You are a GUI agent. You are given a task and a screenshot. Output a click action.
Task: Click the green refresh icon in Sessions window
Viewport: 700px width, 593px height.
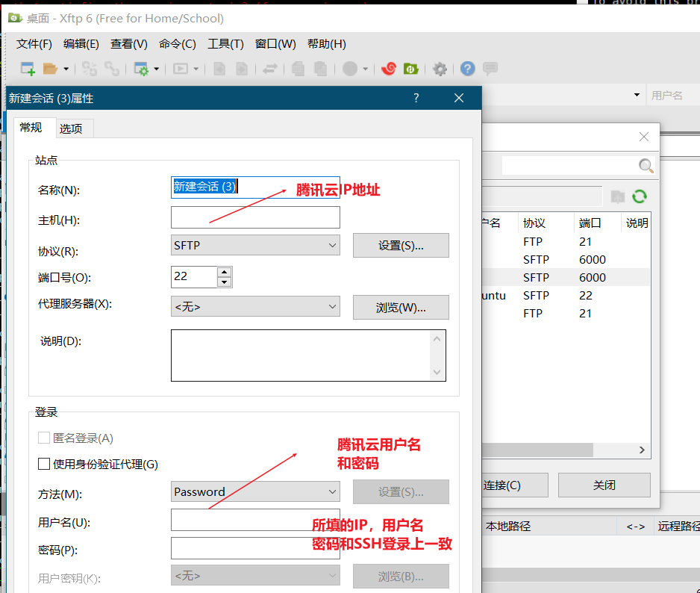(640, 196)
